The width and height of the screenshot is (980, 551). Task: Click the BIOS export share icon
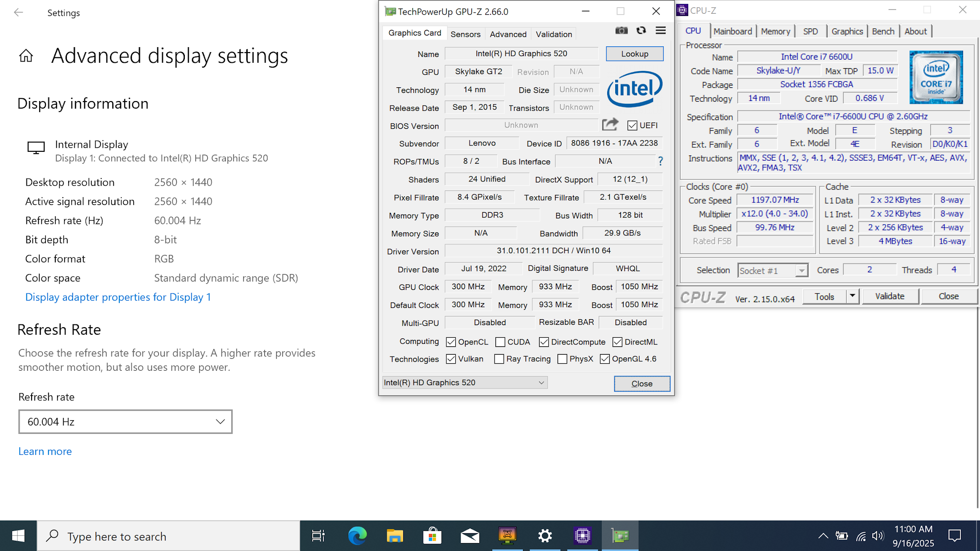[610, 124]
